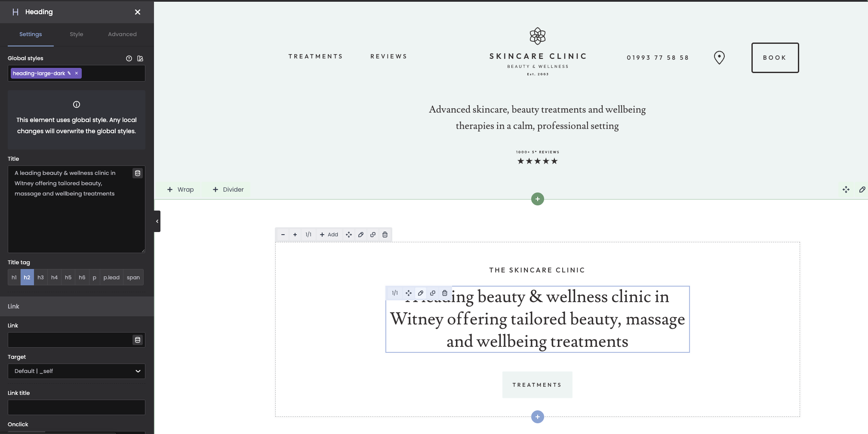The image size is (868, 434).
Task: Click into the Link title input field
Action: (x=77, y=407)
